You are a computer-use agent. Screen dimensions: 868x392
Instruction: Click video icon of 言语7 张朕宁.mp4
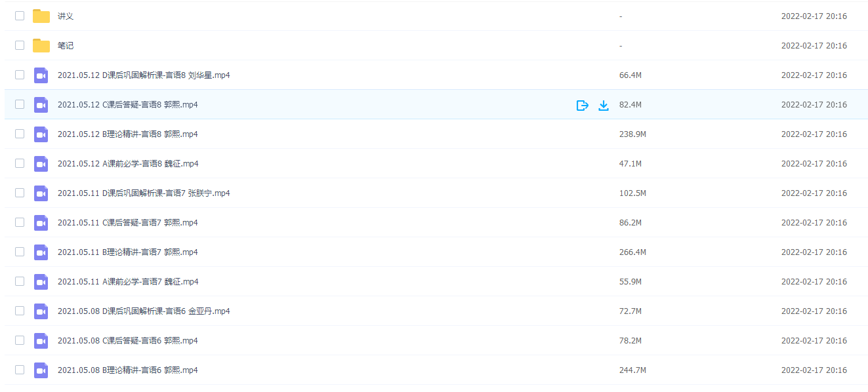pos(41,193)
